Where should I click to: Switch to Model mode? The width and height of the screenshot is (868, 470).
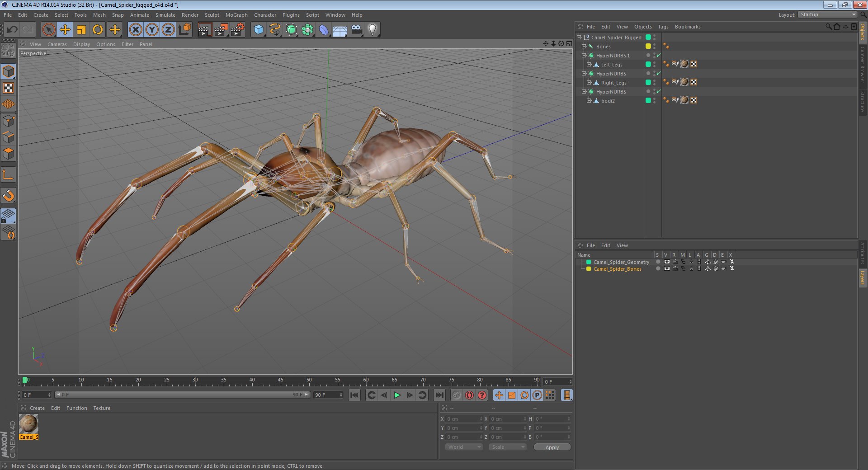9,71
